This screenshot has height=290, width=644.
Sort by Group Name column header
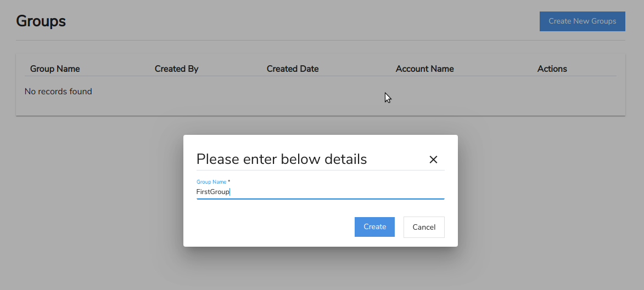click(55, 69)
